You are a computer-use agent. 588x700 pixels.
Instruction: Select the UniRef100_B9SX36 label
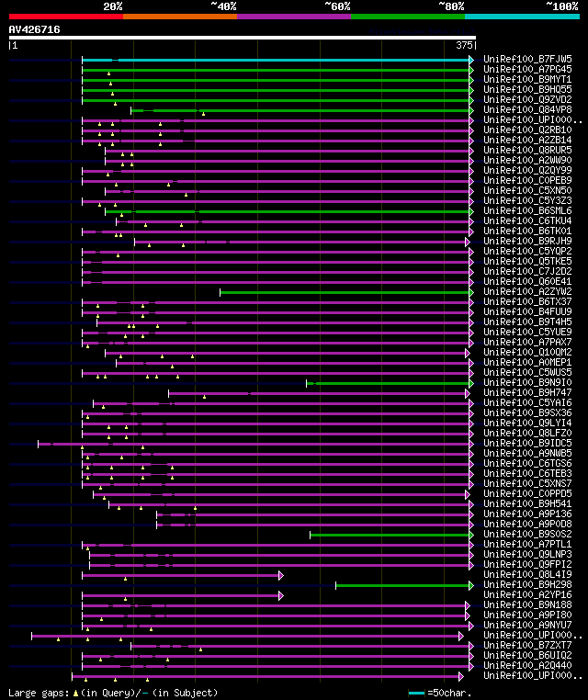(527, 412)
